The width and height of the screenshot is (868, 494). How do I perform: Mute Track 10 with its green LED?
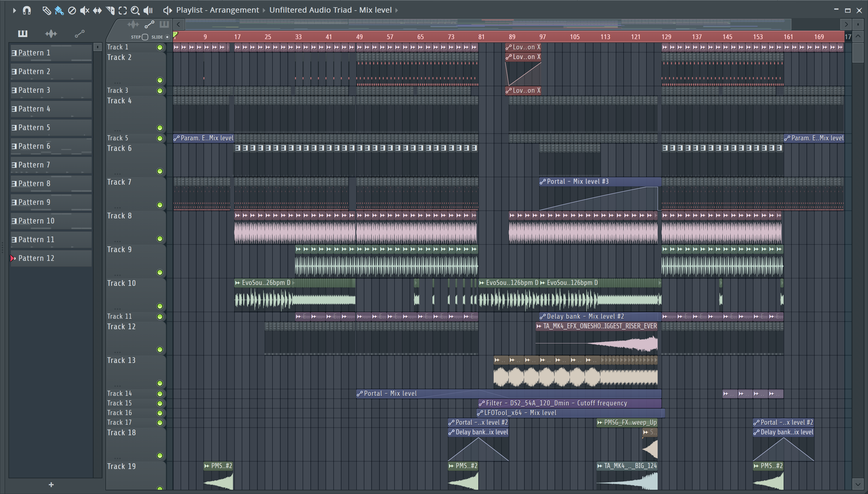[x=159, y=306]
